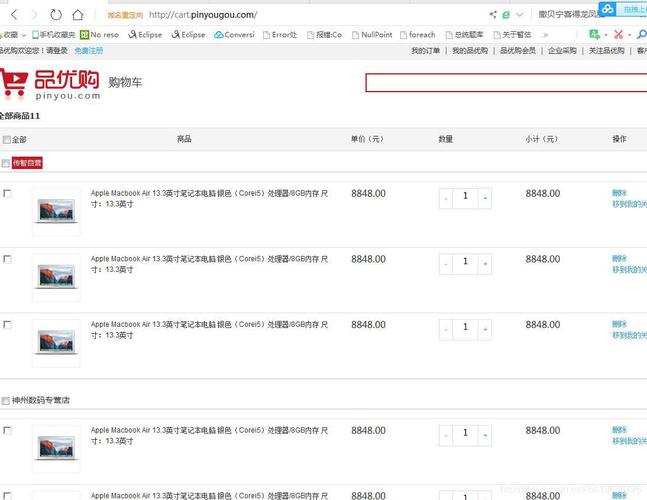Open the 关于智估 bookmark
The height and width of the screenshot is (500, 647).
512,35
